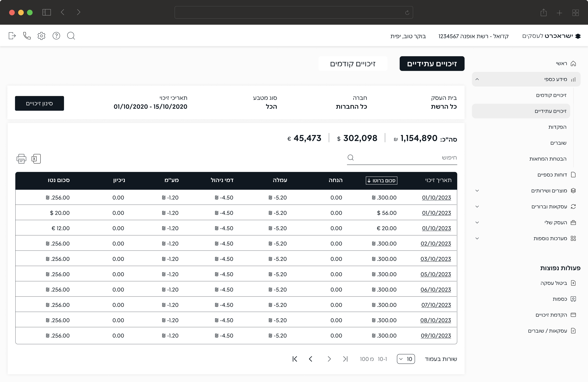Viewport: 588px width, 382px height.
Task: Export the table with the Excel icon
Action: point(36,159)
